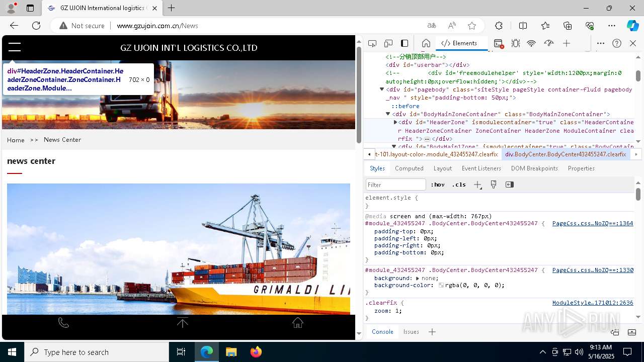Open color picker for rgba(0, 0, 0, 0)
Viewport: 644px width, 362px height.
(x=441, y=285)
